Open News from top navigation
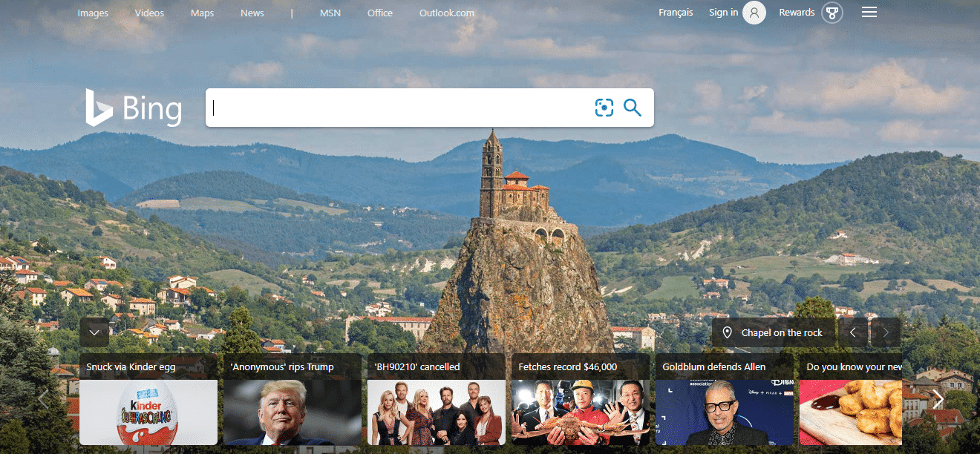Image resolution: width=980 pixels, height=454 pixels. [x=252, y=13]
